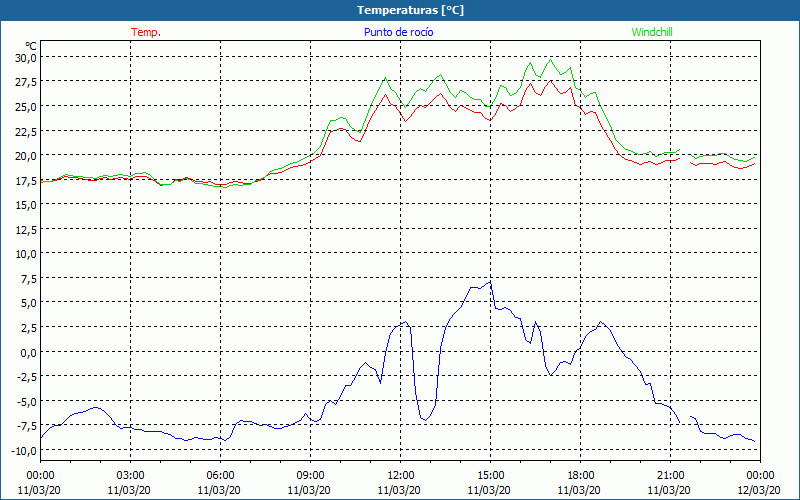The image size is (800, 500).
Task: Click the 25,0 y-axis label
Action: (26, 106)
